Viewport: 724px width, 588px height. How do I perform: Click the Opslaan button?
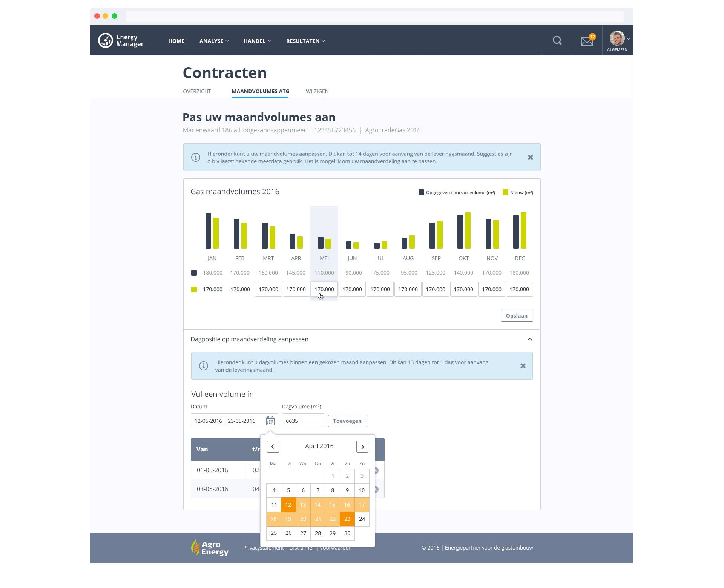tap(516, 316)
